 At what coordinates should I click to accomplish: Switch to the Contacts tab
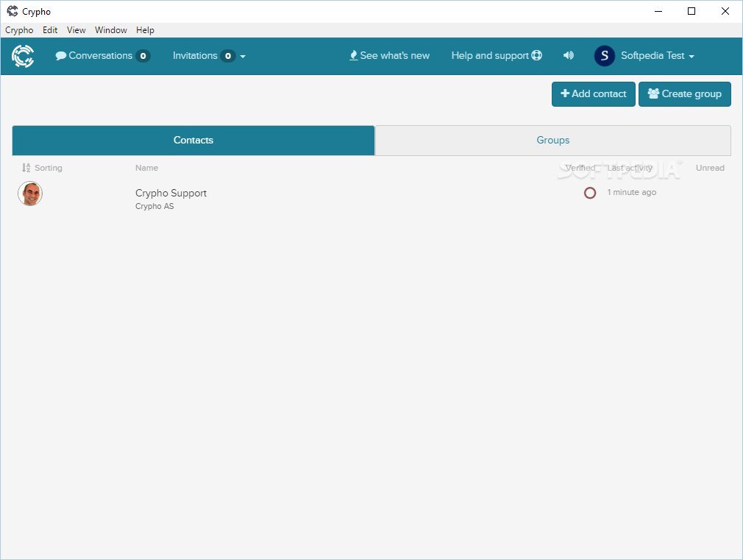click(193, 141)
